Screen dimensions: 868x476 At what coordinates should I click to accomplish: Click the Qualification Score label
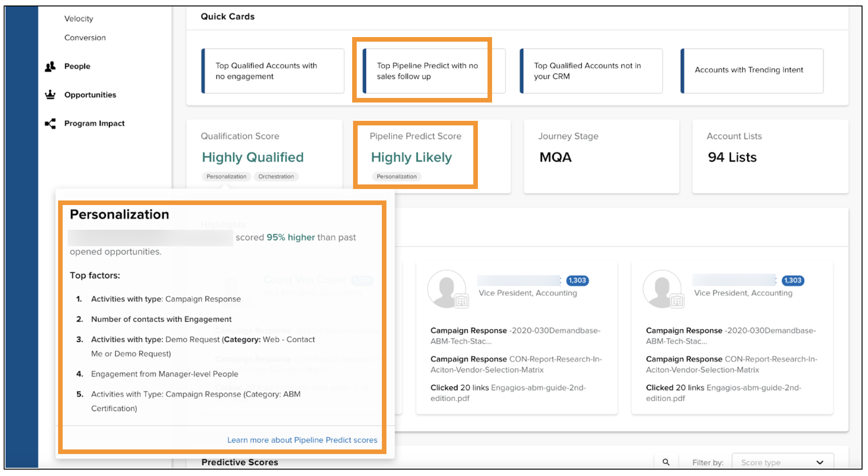coord(240,136)
